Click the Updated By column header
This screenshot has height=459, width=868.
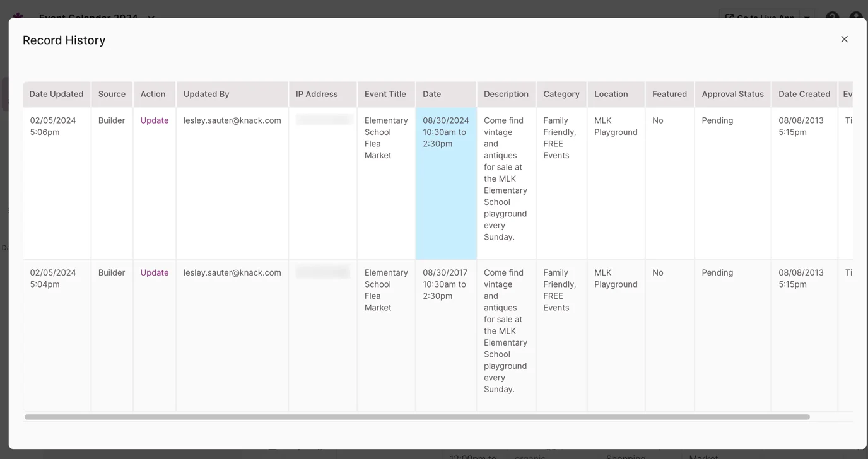(x=232, y=94)
